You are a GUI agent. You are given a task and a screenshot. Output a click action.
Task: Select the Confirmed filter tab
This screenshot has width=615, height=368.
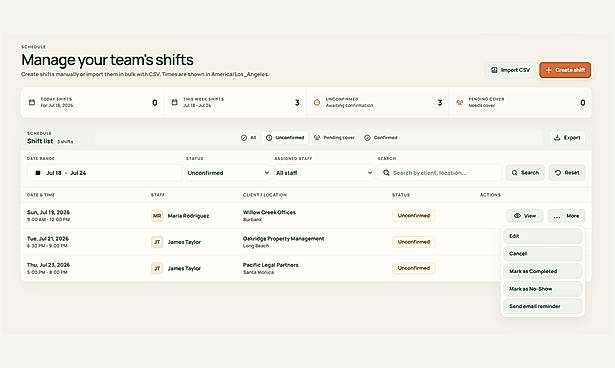[x=381, y=138]
